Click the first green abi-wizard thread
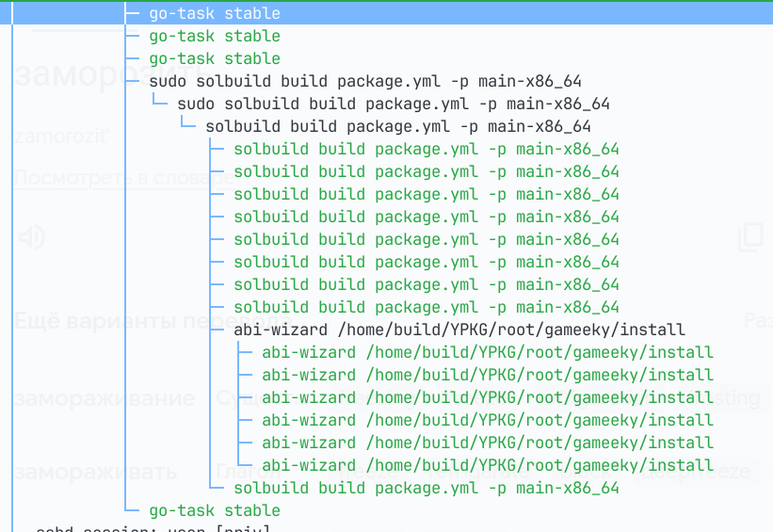The height and width of the screenshot is (532, 773). (487, 352)
